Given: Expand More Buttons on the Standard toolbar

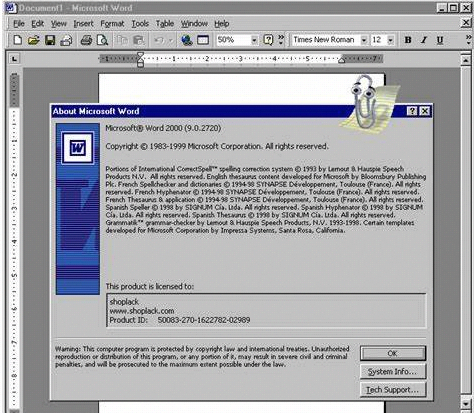Looking at the screenshot, I should pyautogui.click(x=281, y=40).
